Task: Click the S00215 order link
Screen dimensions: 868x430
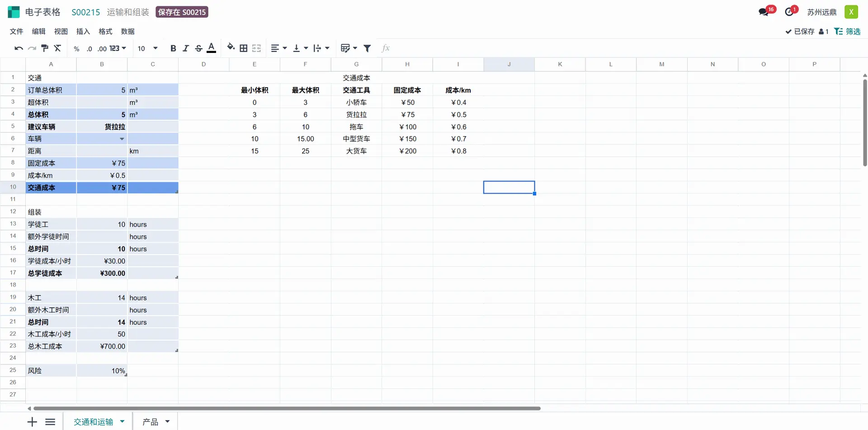Action: click(x=86, y=12)
